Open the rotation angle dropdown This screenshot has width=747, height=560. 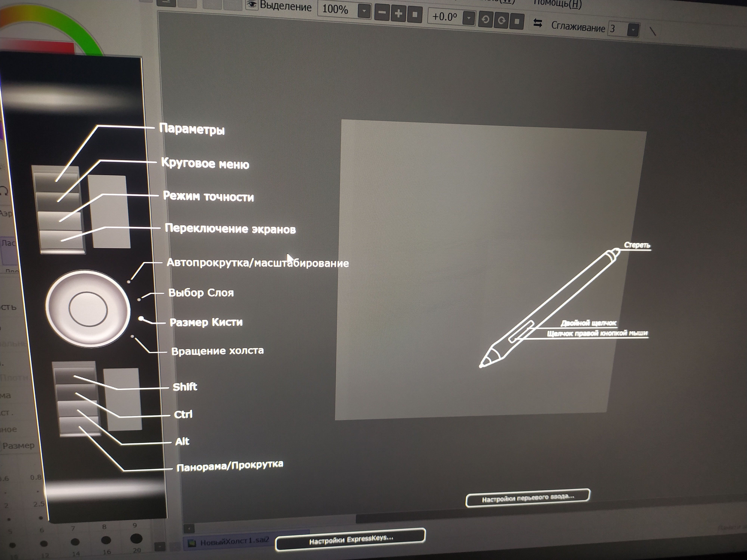469,18
